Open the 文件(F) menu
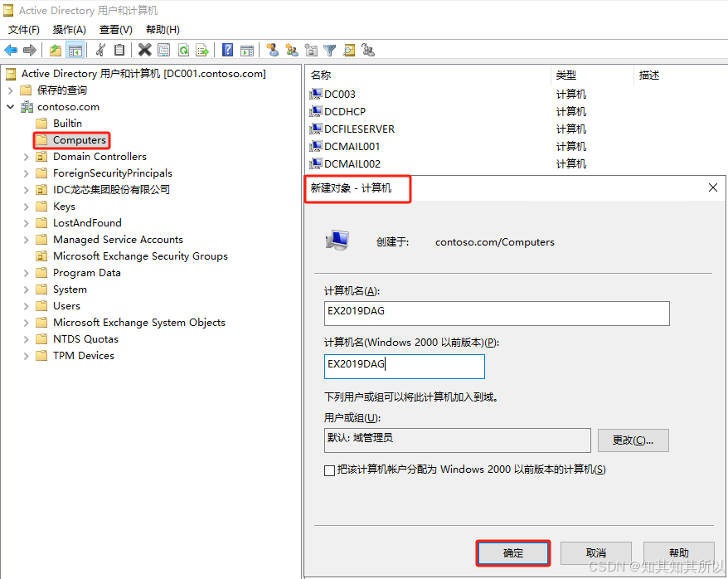Screen dimensions: 728x579 click(x=24, y=30)
